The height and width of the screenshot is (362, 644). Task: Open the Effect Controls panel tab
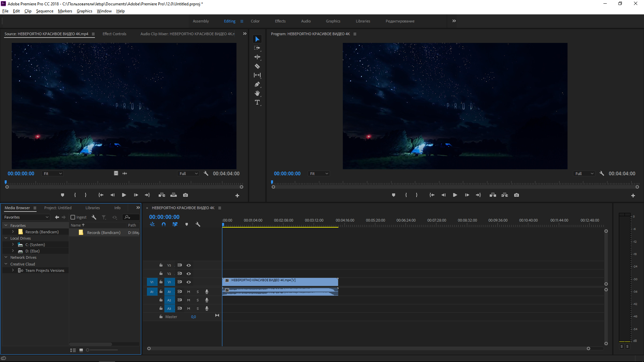pos(114,34)
